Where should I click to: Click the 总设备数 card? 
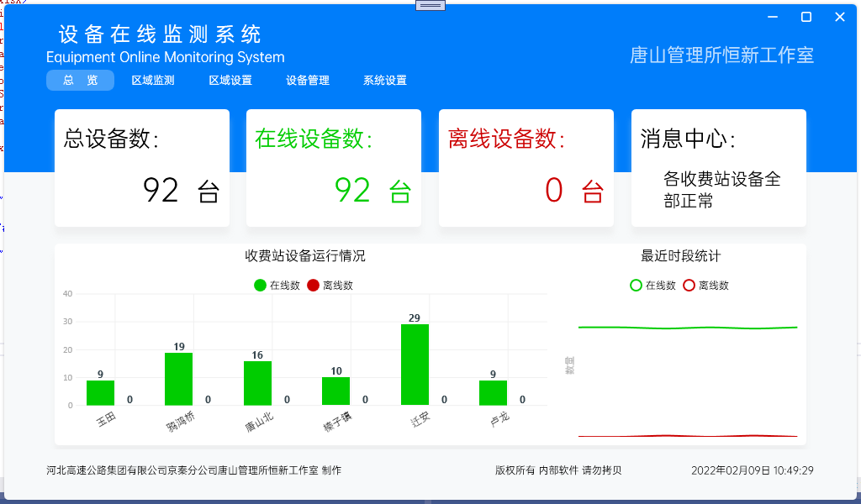[x=142, y=168]
